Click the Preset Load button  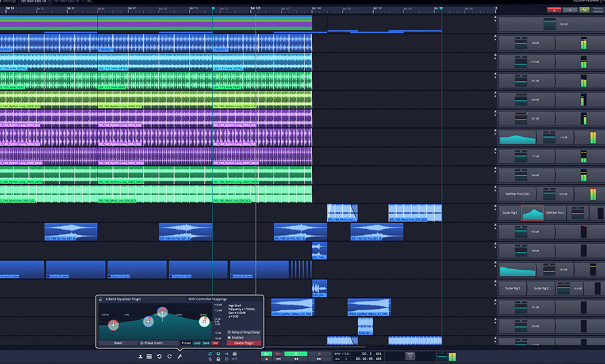197,343
